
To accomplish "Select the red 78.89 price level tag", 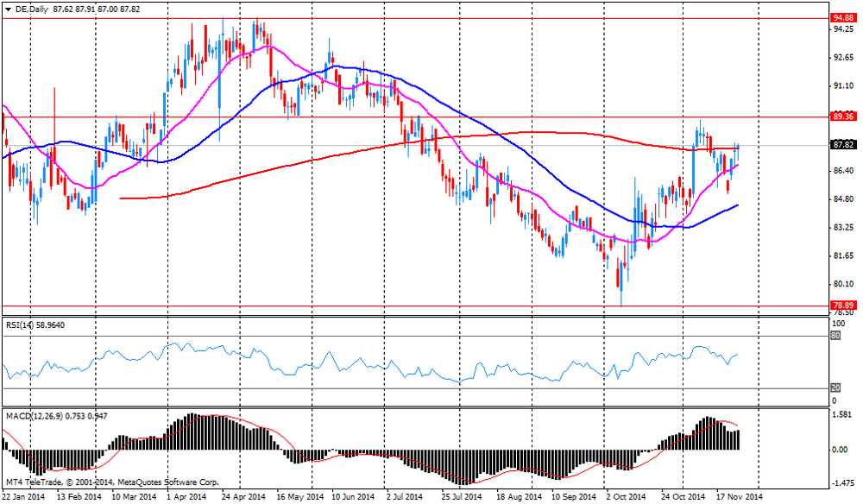I will 842,306.
